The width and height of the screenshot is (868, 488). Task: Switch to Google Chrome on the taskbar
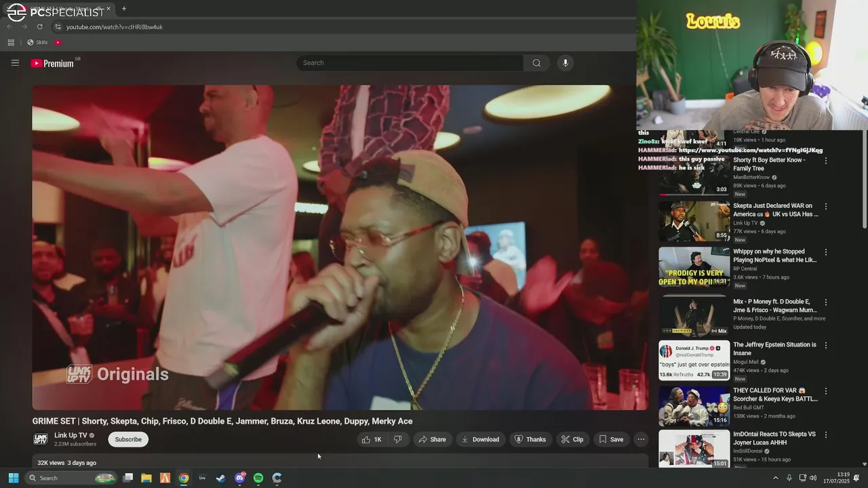click(184, 478)
